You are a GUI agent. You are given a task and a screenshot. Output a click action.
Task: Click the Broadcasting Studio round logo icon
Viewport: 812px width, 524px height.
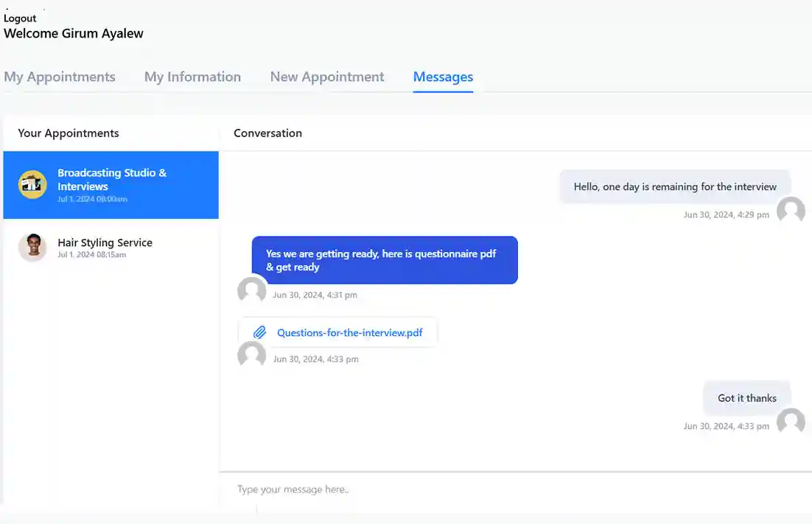coord(32,184)
